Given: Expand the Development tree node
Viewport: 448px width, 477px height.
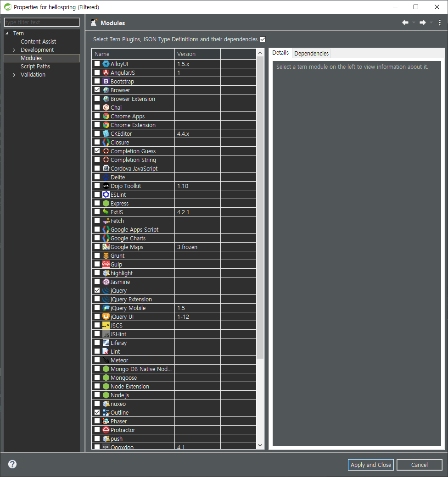Looking at the screenshot, I should point(14,50).
